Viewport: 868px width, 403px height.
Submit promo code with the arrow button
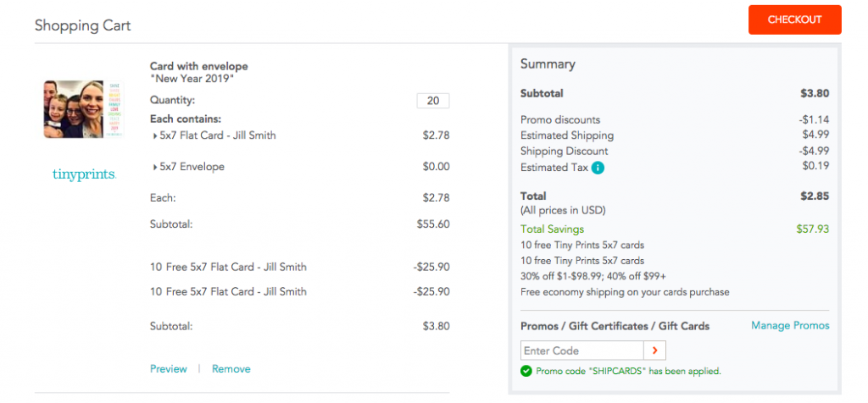tap(655, 351)
